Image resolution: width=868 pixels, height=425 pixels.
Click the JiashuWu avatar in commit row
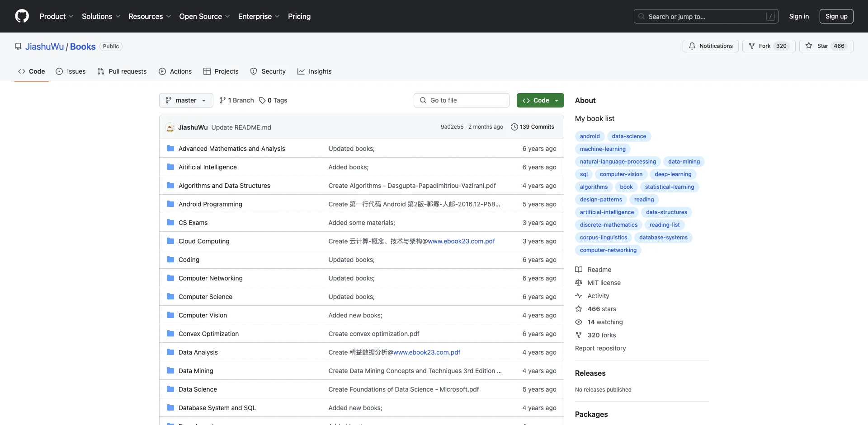170,127
